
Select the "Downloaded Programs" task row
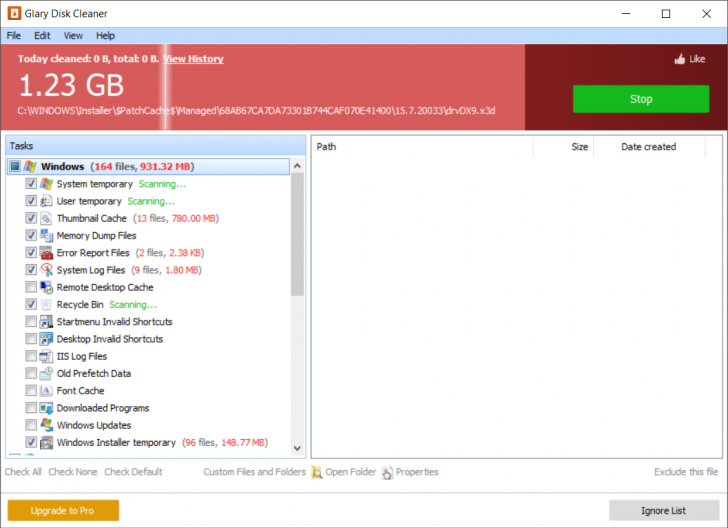(103, 408)
